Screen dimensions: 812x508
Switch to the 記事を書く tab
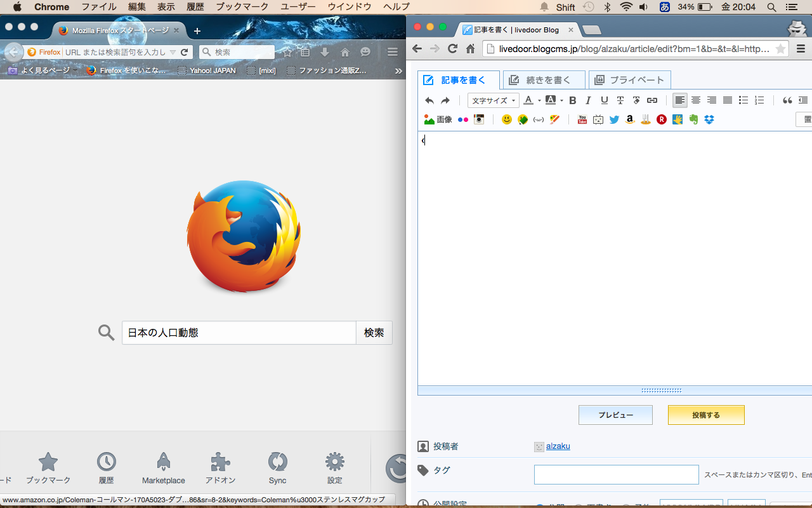[459, 80]
